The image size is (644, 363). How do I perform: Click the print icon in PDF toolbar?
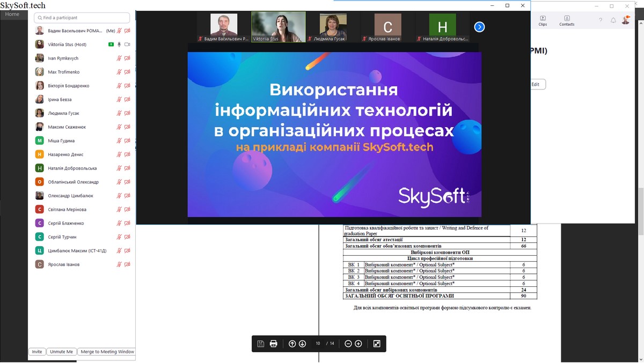point(273,344)
